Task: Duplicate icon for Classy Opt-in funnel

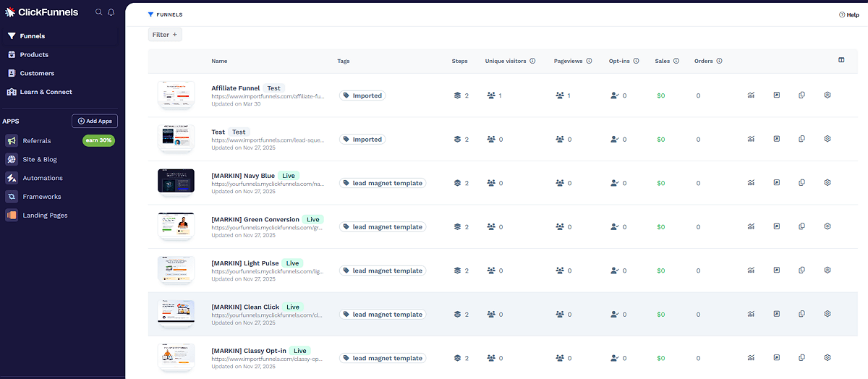Action: 801,357
